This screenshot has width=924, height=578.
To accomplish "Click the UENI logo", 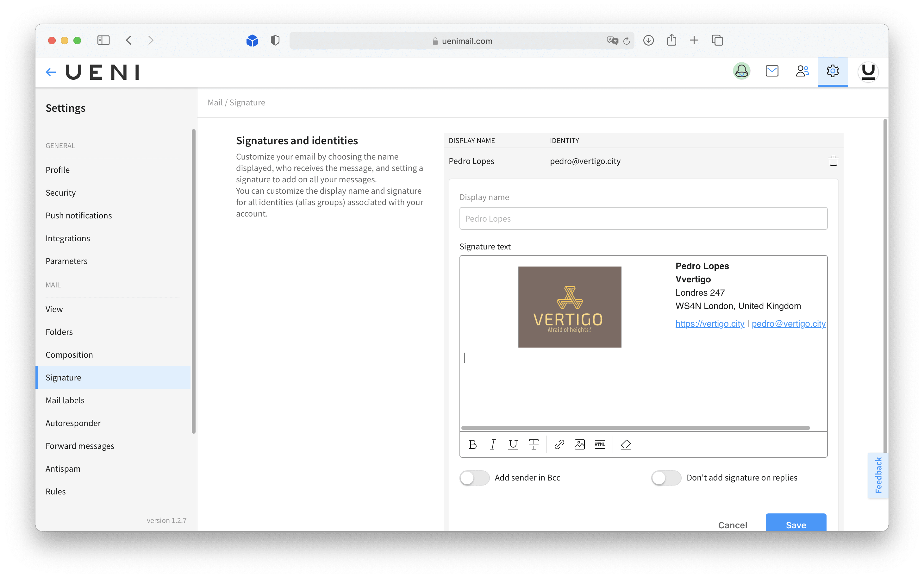I will (x=103, y=72).
